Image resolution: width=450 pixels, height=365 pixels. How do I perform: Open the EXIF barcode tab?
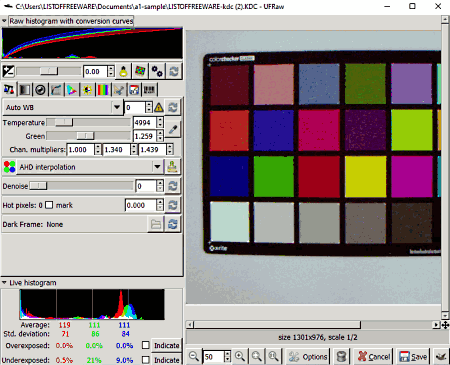point(150,90)
